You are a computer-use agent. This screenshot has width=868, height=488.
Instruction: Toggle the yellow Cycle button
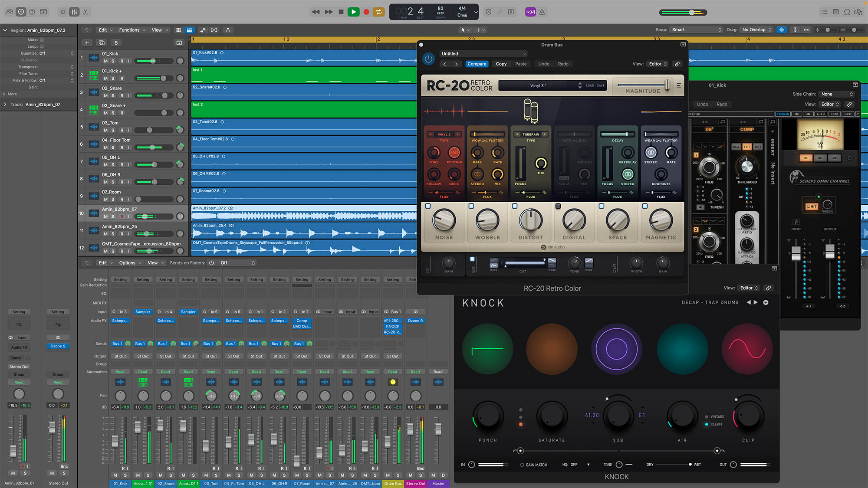[x=379, y=12]
